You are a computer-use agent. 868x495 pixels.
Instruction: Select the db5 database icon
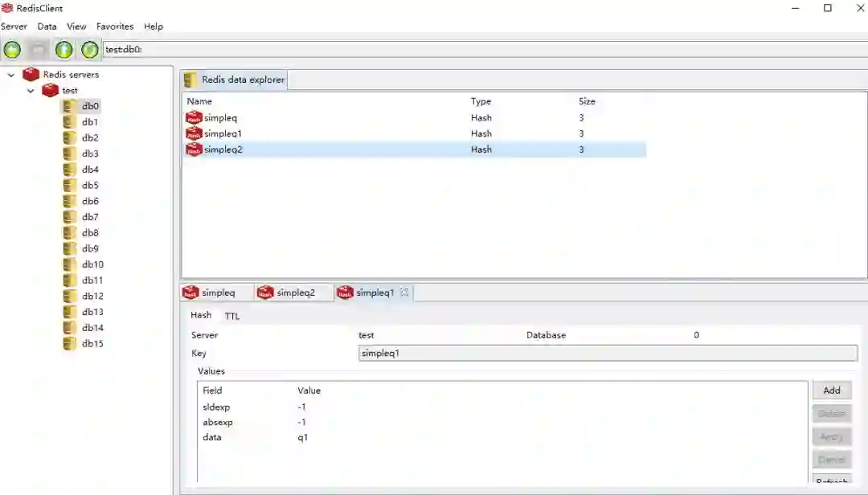70,185
